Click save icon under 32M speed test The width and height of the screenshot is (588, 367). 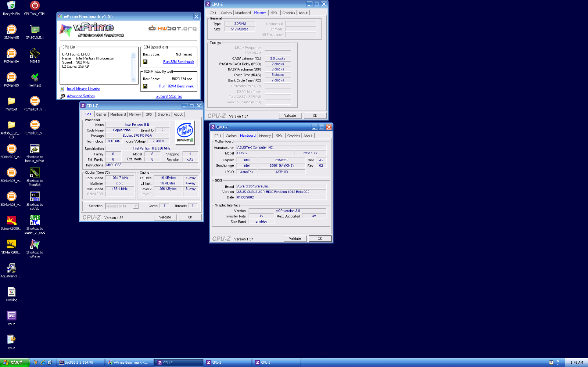[145, 62]
